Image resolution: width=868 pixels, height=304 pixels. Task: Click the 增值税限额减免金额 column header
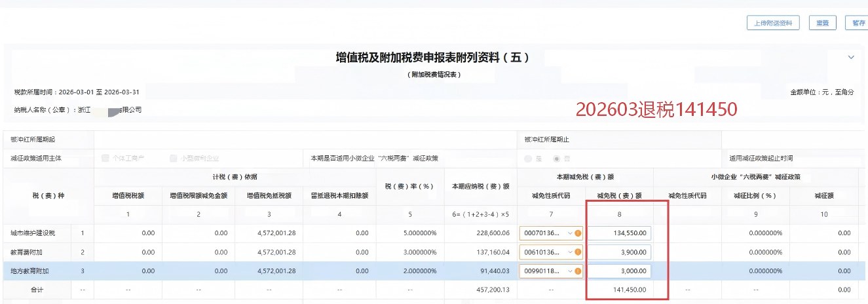point(198,195)
